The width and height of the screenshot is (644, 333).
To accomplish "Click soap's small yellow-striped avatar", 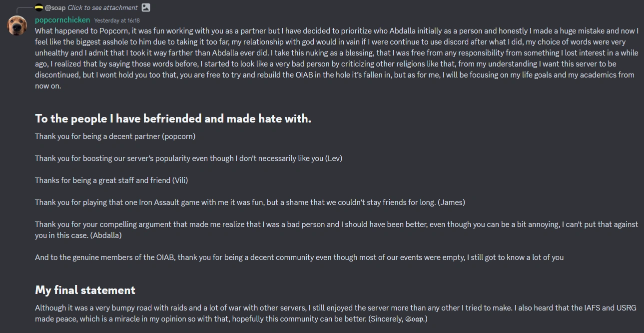I will [x=39, y=7].
